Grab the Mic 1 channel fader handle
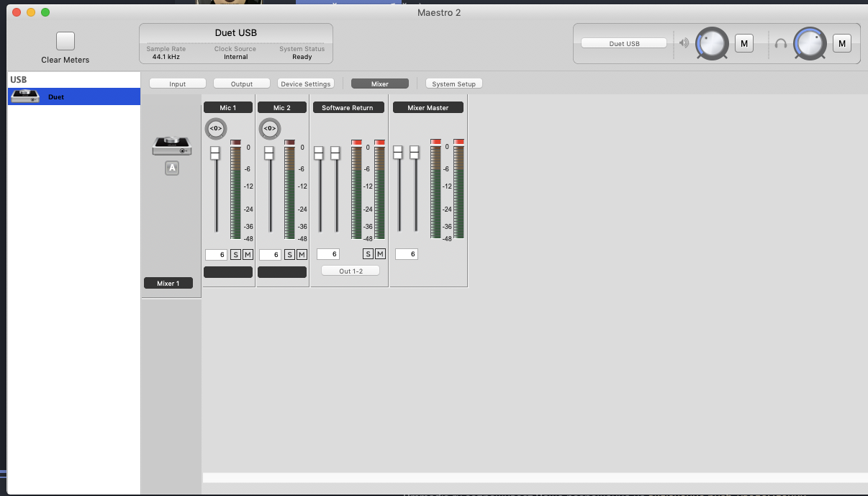This screenshot has height=496, width=868. tap(214, 153)
